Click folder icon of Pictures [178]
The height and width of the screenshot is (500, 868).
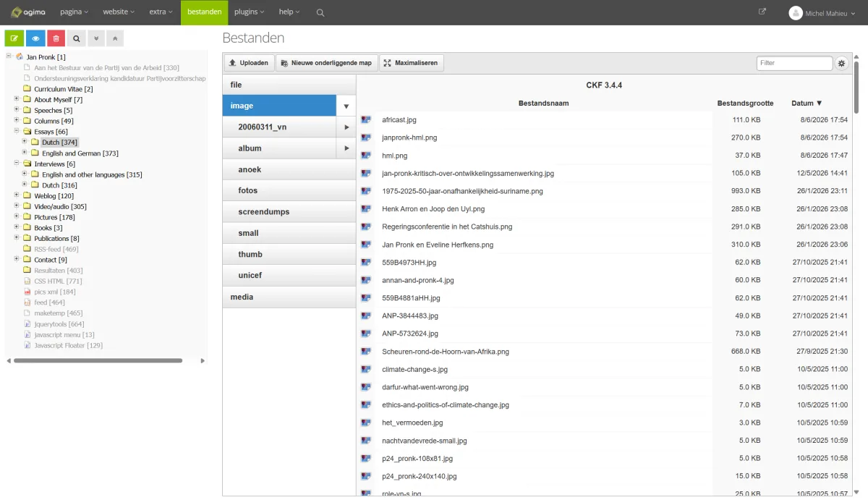27,217
